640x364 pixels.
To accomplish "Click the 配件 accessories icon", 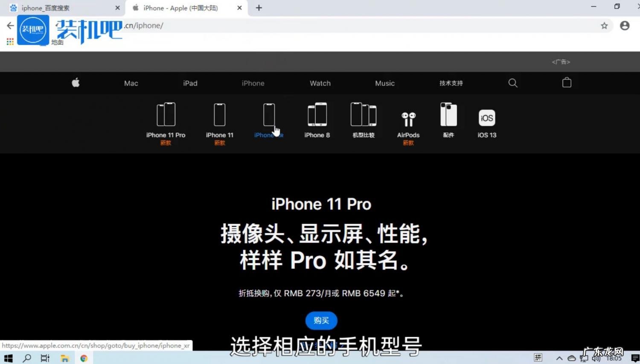I will point(448,114).
